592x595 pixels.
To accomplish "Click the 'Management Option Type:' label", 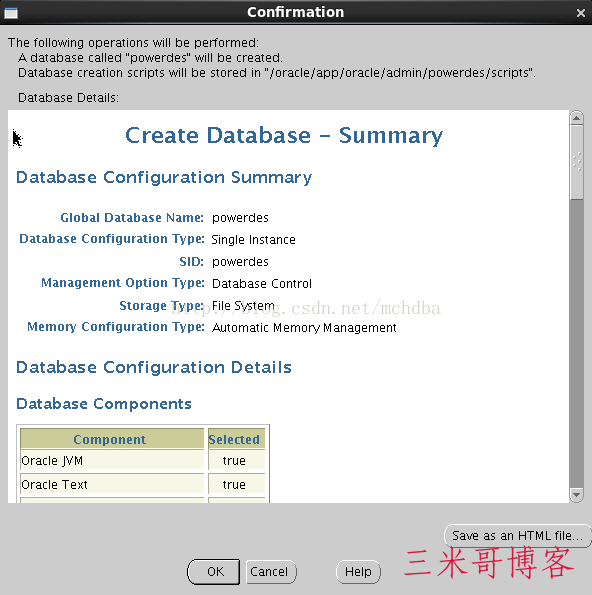I will [x=123, y=283].
